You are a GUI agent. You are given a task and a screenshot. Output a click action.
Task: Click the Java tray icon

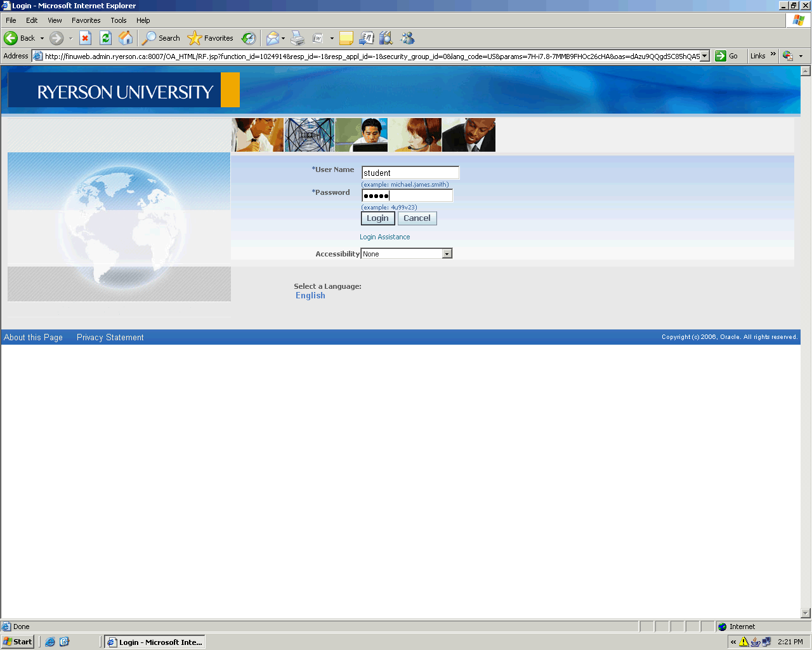coord(755,642)
